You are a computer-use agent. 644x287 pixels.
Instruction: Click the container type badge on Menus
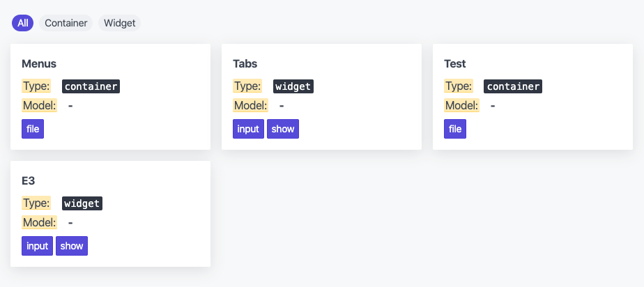91,86
